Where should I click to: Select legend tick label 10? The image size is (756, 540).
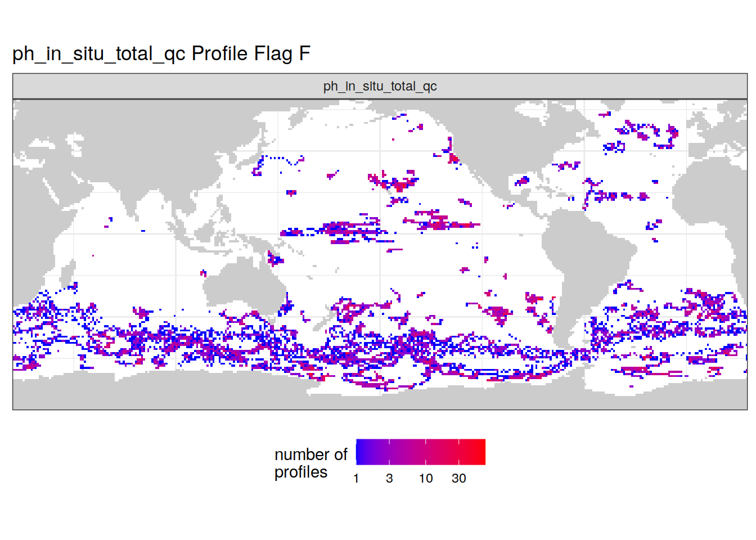[x=426, y=478]
